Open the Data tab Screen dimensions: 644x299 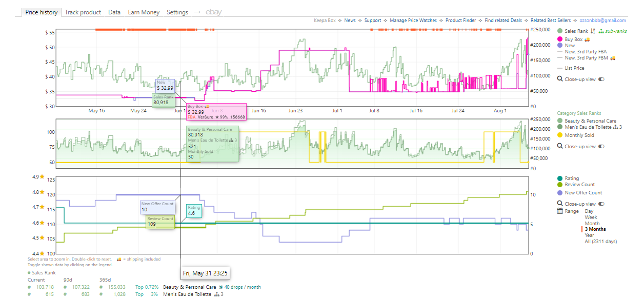[x=114, y=12]
